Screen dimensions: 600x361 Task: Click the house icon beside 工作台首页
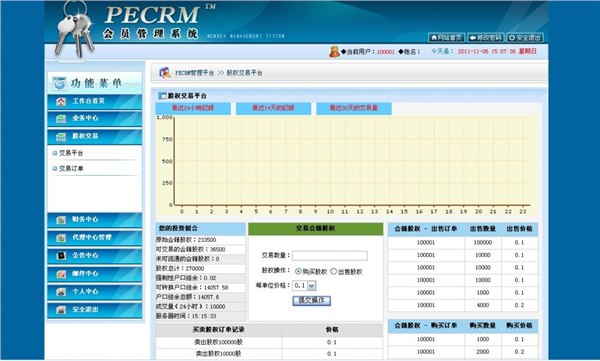pyautogui.click(x=61, y=101)
